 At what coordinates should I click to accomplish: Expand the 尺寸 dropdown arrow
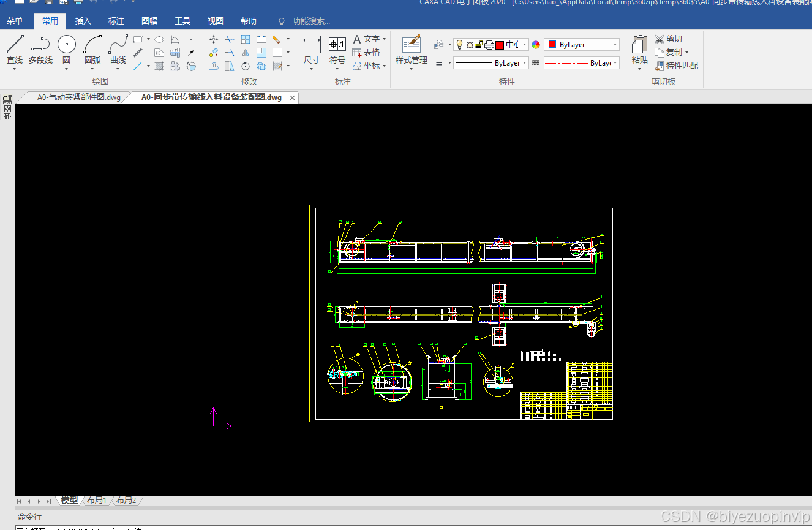312,69
